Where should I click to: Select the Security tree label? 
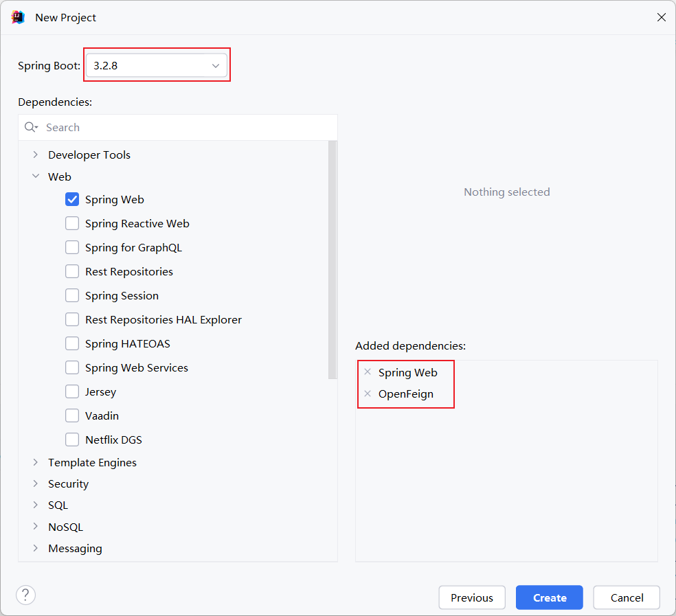click(x=68, y=484)
